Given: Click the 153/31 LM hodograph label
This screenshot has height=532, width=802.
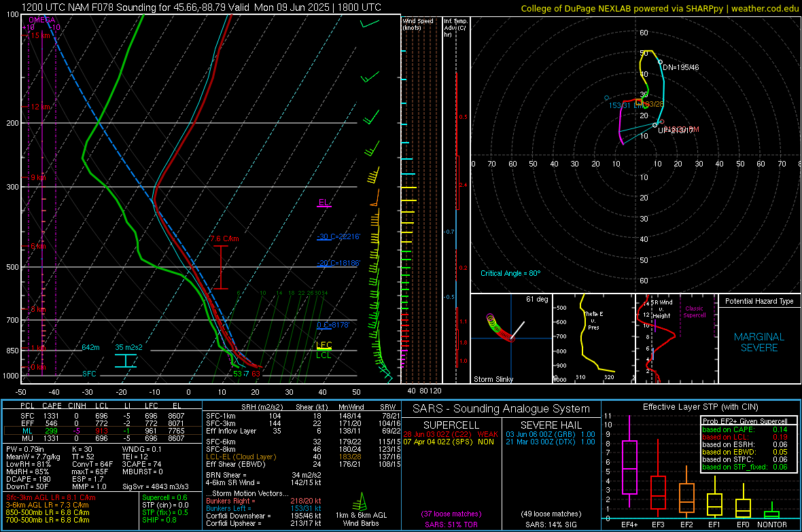Looking at the screenshot, I should click(624, 105).
